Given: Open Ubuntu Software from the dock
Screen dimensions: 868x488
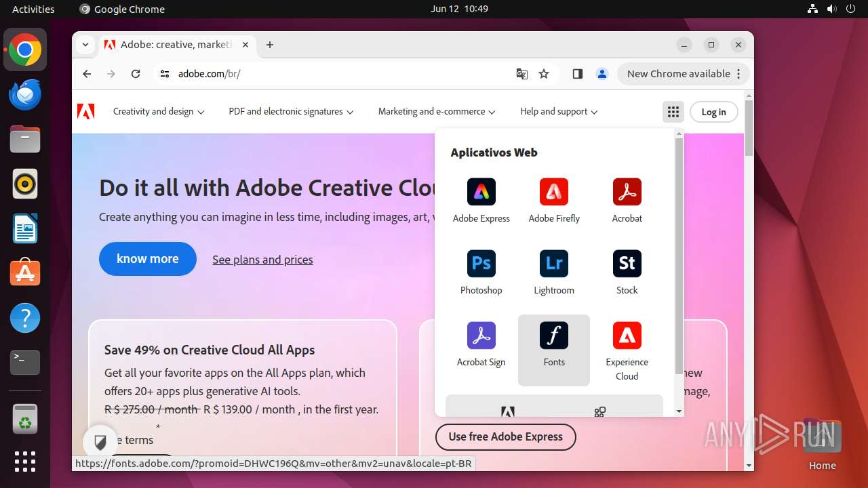Looking at the screenshot, I should pyautogui.click(x=25, y=272).
